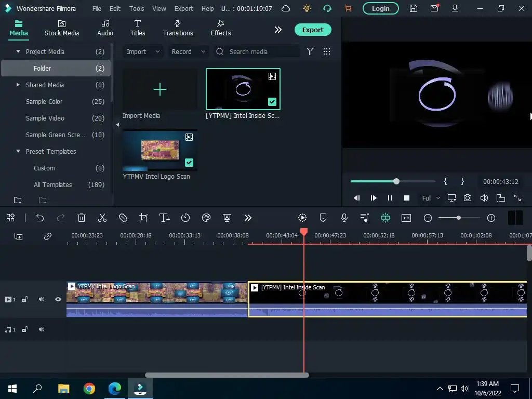Screen dimensions: 532x399
Task: Take a snapshot with the camera icon
Action: (x=468, y=198)
